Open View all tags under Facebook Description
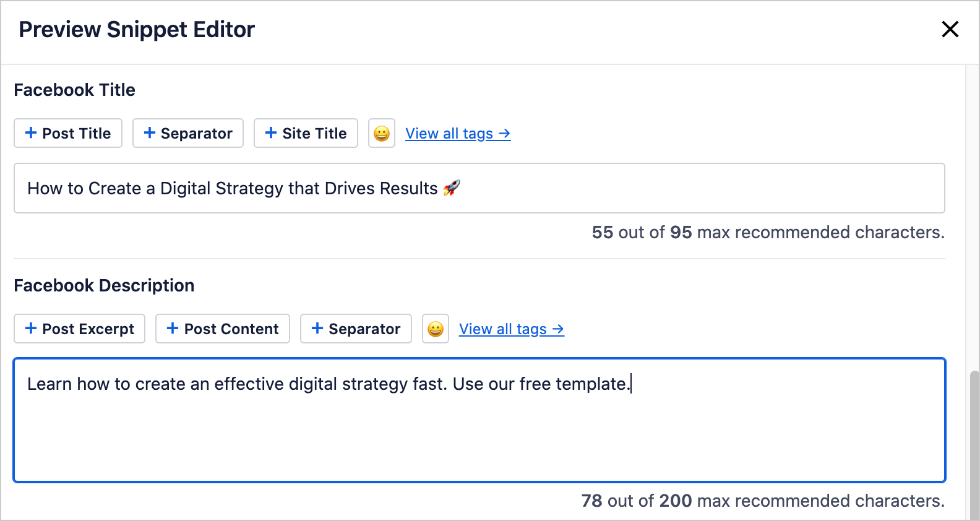Viewport: 980px width, 521px height. [x=512, y=329]
